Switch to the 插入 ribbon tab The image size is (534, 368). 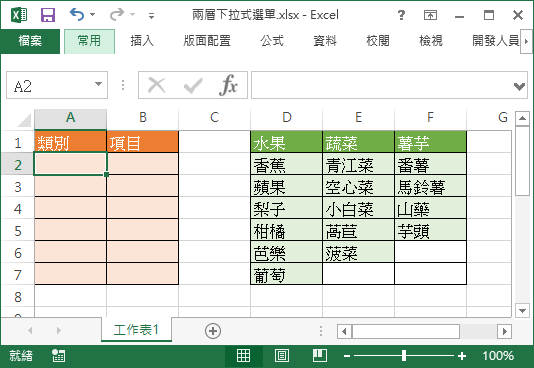[x=142, y=41]
